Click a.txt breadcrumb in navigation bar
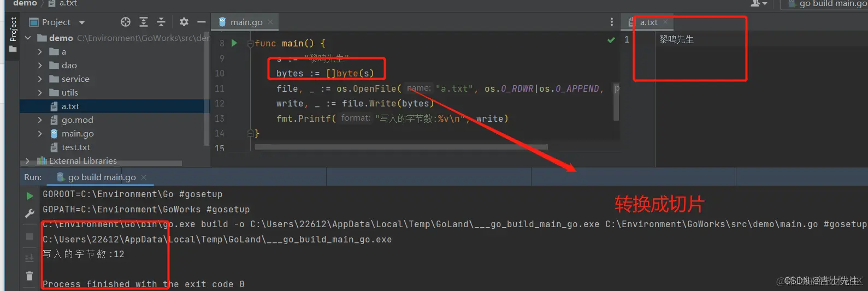868x291 pixels. (63, 3)
